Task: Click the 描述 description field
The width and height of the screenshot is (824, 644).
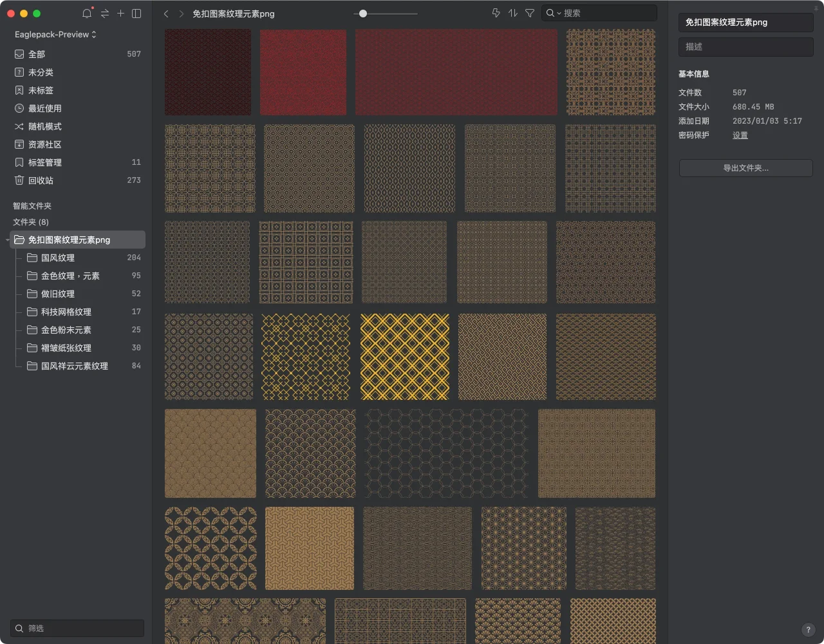Action: (745, 47)
